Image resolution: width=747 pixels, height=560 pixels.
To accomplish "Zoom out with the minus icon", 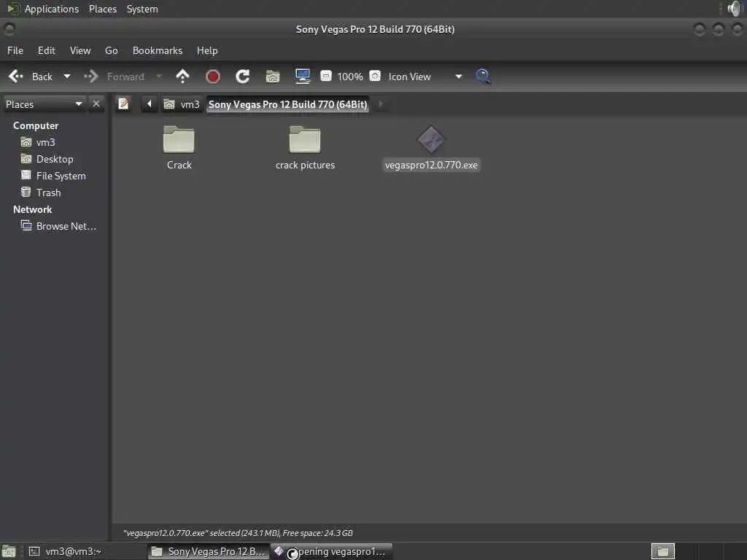I will [x=326, y=76].
